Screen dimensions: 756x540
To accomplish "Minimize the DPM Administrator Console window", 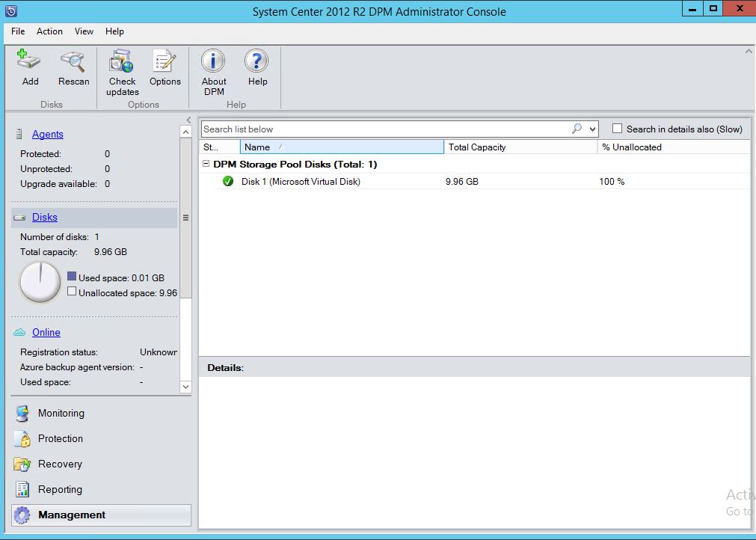I will pos(692,9).
